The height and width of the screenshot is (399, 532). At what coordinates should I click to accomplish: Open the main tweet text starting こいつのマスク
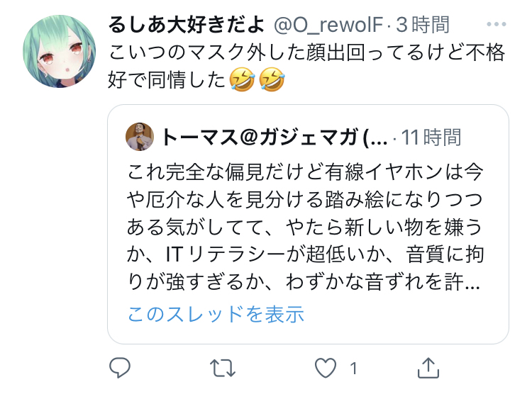pyautogui.click(x=306, y=66)
